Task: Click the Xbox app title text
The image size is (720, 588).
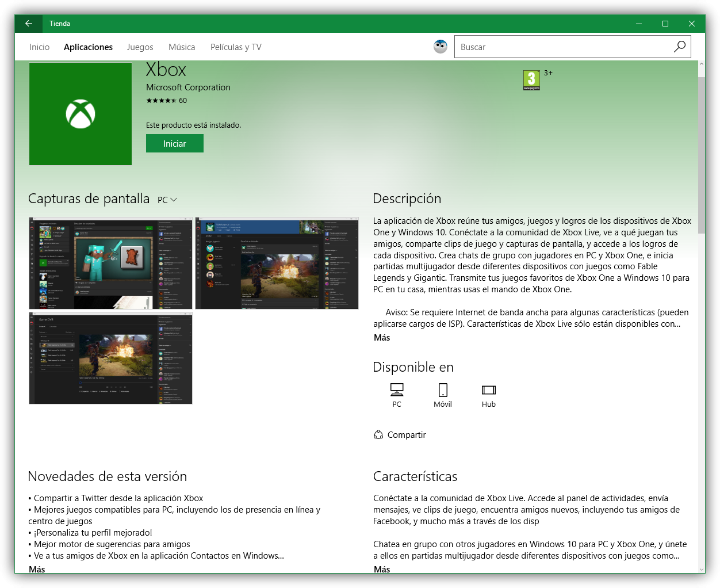Action: (x=166, y=70)
